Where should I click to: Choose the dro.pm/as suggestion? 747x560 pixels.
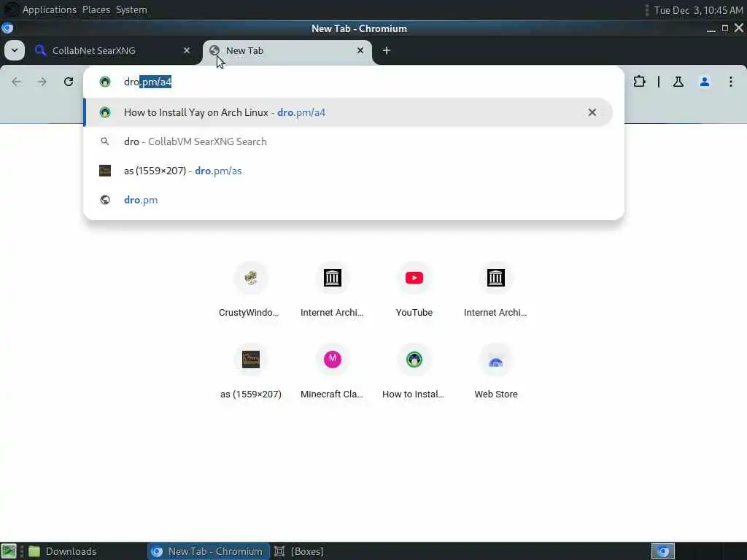pos(348,171)
